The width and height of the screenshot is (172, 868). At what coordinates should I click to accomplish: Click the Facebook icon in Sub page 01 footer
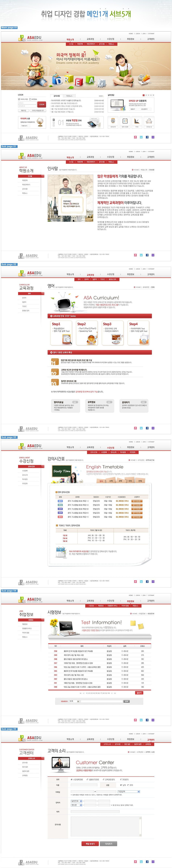click(x=147, y=255)
